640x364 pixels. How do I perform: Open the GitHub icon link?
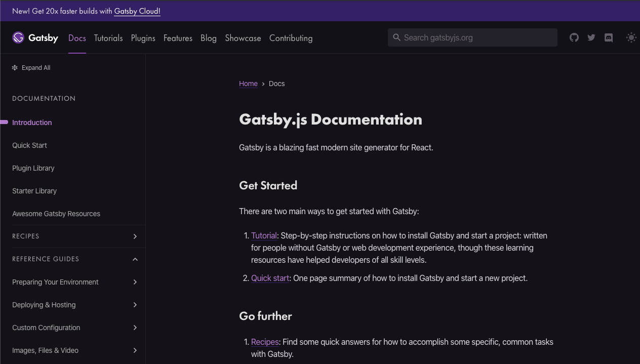(x=574, y=37)
